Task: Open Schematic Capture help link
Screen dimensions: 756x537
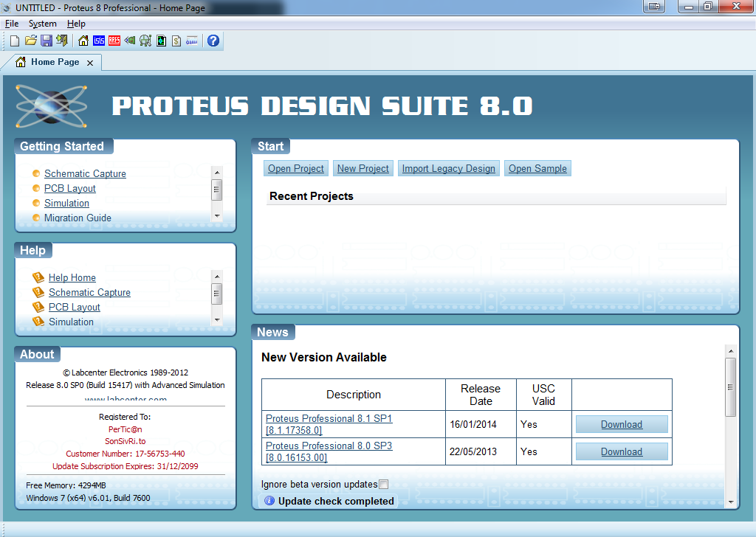Action: (89, 292)
